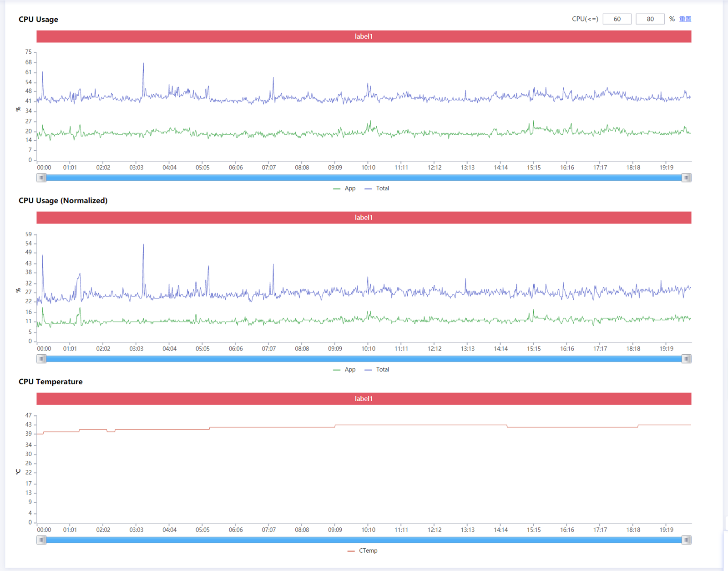Click blue time range bar under CPU Usage

pyautogui.click(x=364, y=178)
